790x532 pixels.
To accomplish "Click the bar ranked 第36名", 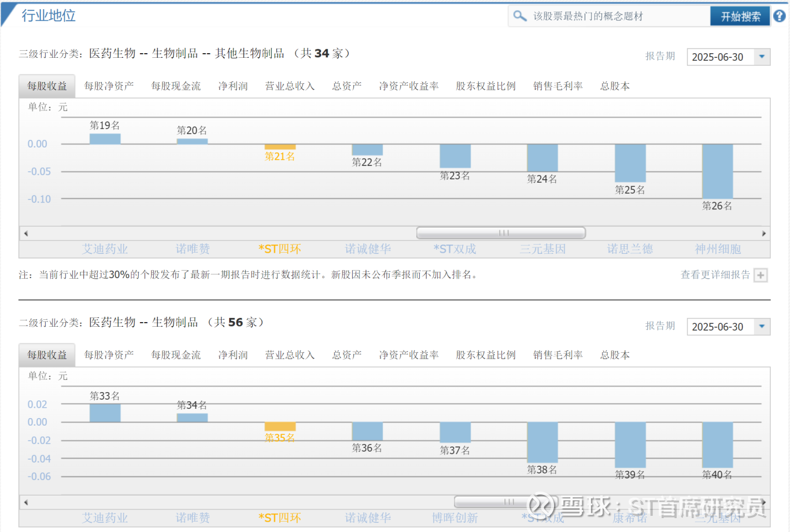I will (367, 431).
